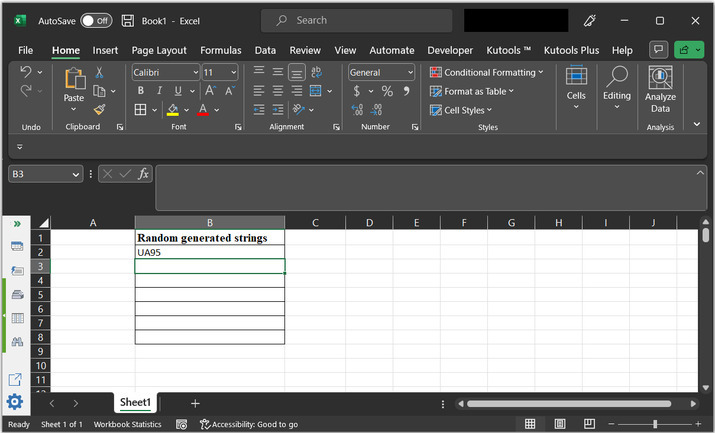715x433 pixels.
Task: Open Analyze Data from the ribbon
Action: 660,90
